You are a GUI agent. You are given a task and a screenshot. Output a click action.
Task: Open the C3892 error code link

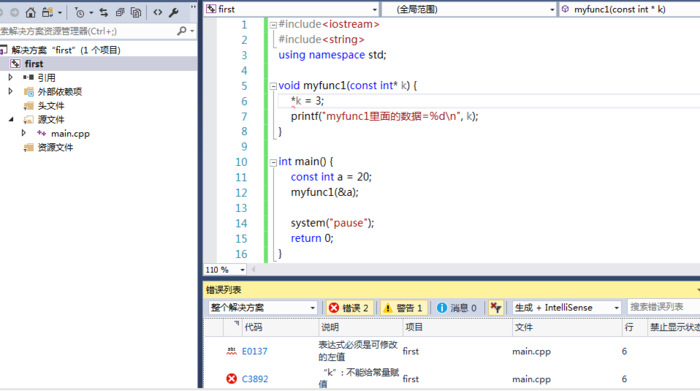pos(255,379)
